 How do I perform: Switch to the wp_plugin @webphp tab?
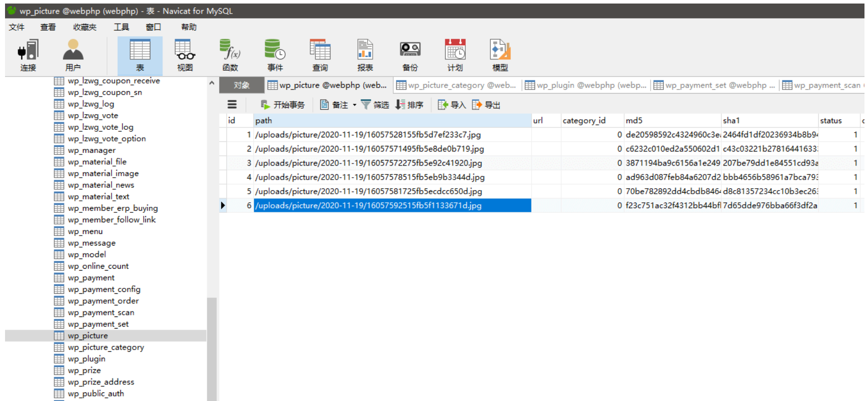pyautogui.click(x=586, y=86)
